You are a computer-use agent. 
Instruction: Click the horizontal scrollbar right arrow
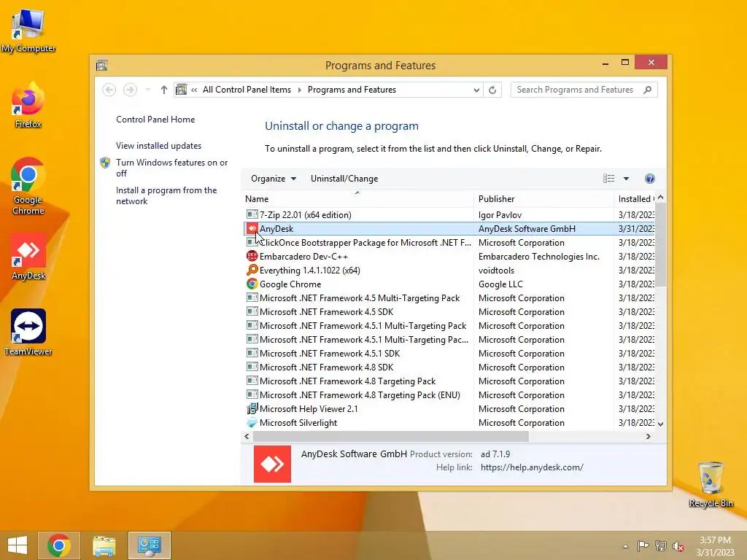tap(648, 436)
